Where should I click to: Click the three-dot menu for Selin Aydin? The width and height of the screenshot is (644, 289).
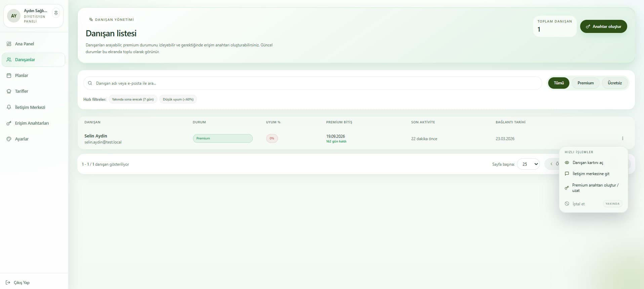[x=622, y=138]
